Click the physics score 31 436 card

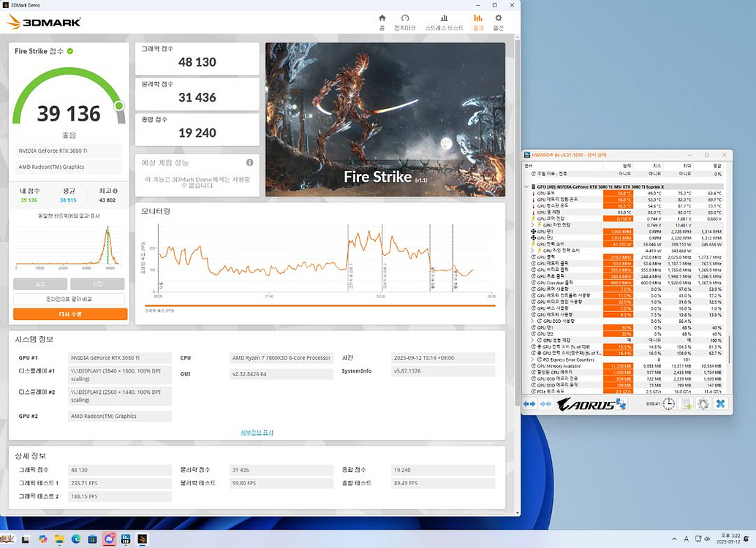197,94
